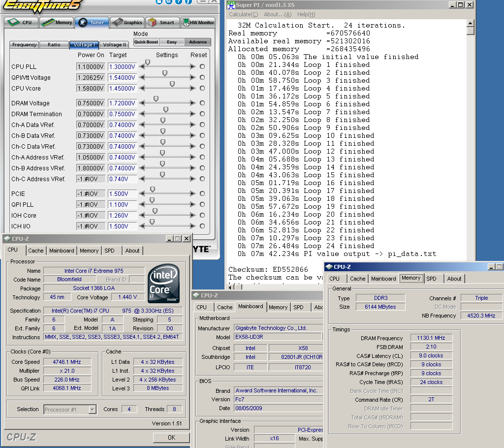Toggle reset radio for PCIE
This screenshot has height=448, width=504.
(202, 193)
